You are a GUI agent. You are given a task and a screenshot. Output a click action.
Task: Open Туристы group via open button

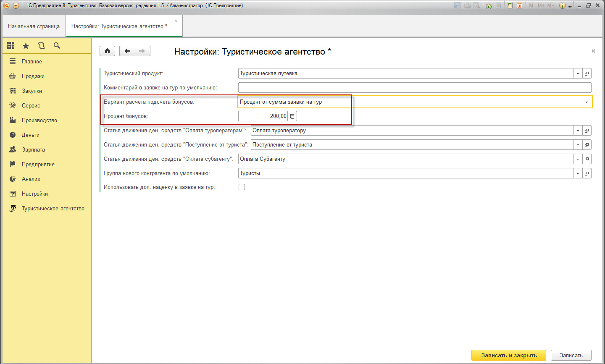pos(587,173)
